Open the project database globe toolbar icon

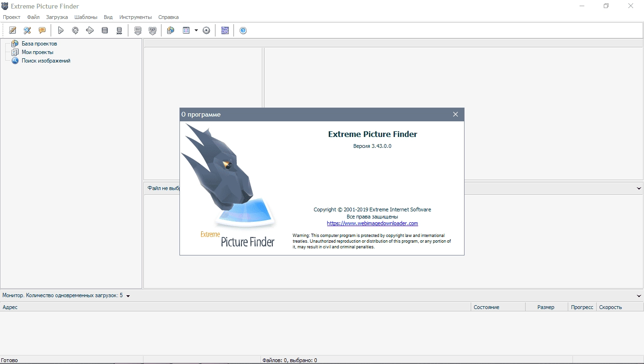(x=171, y=30)
